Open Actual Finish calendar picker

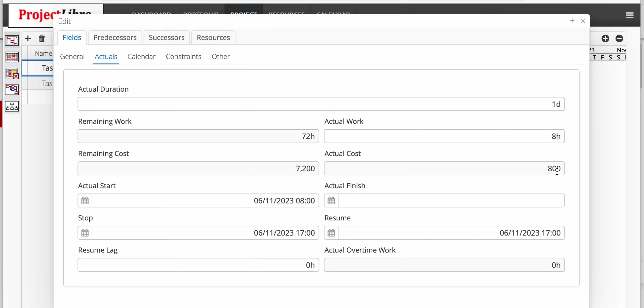point(331,201)
